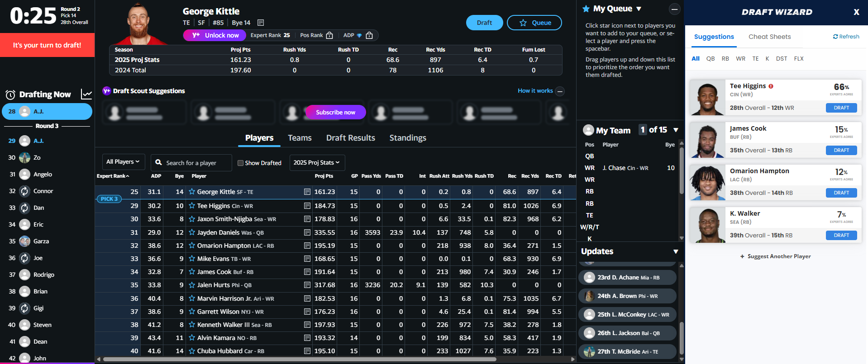Close the Draft Wizard panel
Screen dimensions: 868x364
click(856, 12)
